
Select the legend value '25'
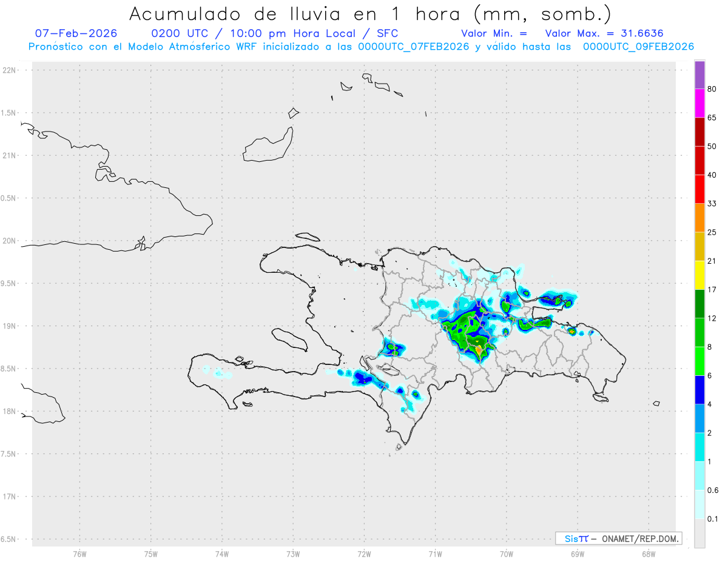[x=712, y=232]
